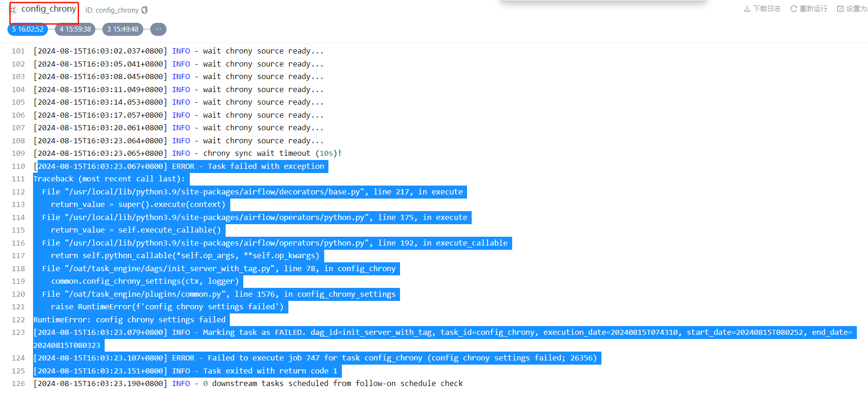
Task: Click '0 downstream tasks scheduled' log line
Action: click(x=248, y=384)
